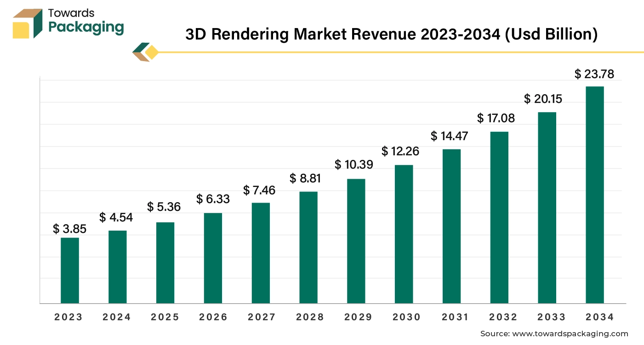Screen dimensions: 644x345
Task: Click the 2032 x-axis label
Action: point(503,317)
